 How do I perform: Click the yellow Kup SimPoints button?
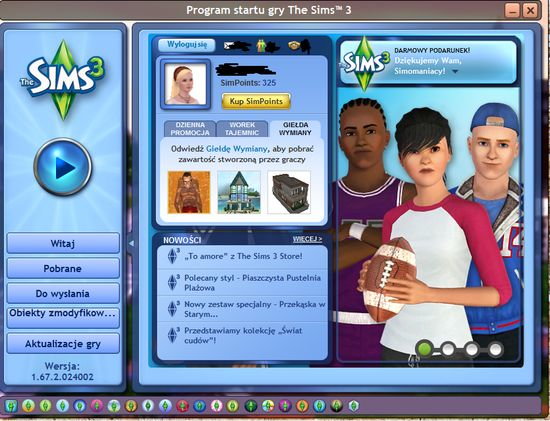pyautogui.click(x=256, y=101)
